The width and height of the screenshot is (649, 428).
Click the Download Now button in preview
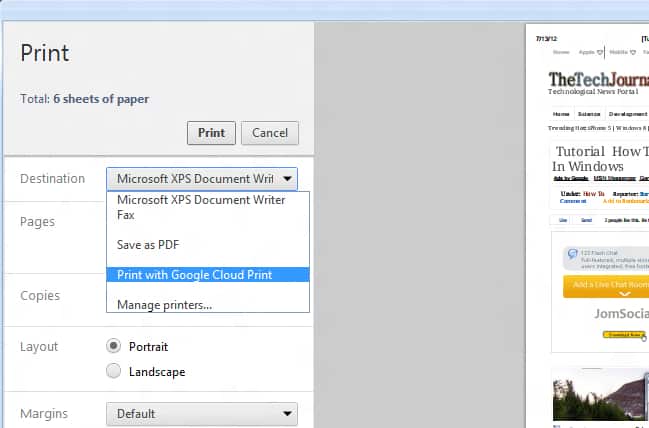[x=623, y=335]
